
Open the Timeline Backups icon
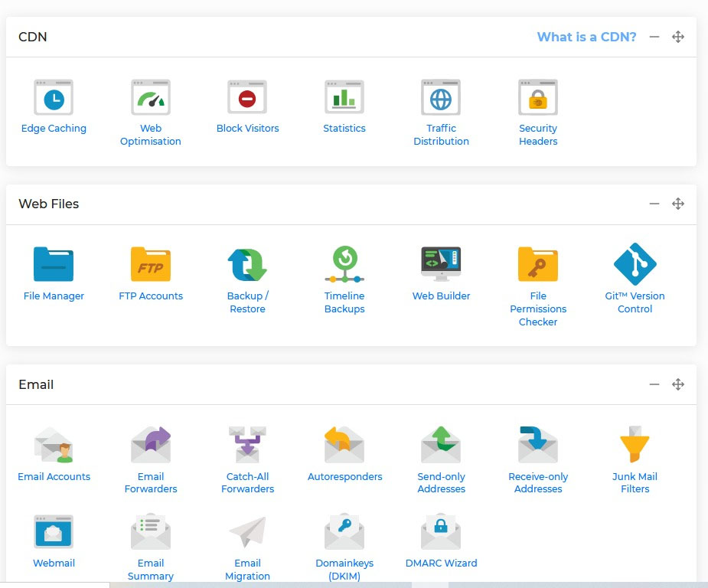[x=344, y=265]
